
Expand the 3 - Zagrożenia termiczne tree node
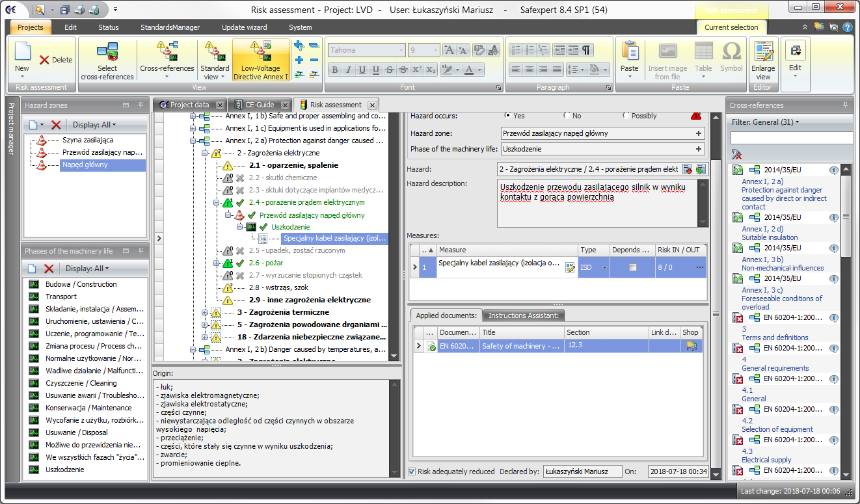[204, 312]
